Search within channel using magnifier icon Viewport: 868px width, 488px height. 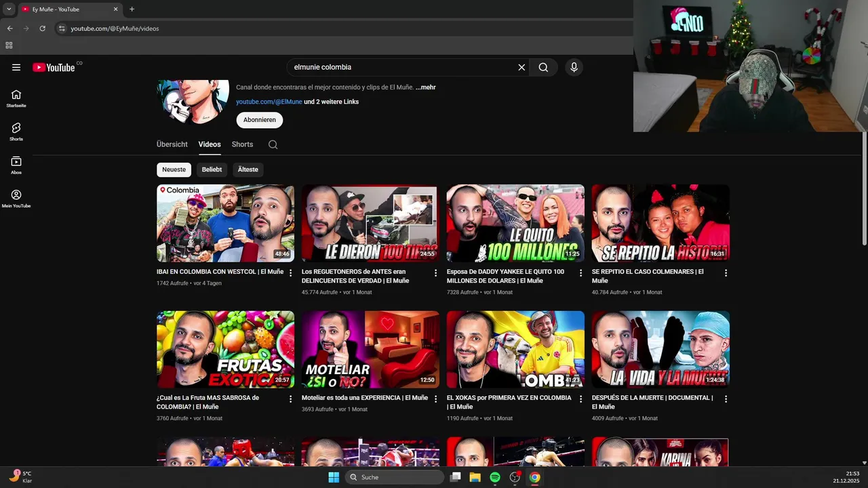pyautogui.click(x=273, y=144)
